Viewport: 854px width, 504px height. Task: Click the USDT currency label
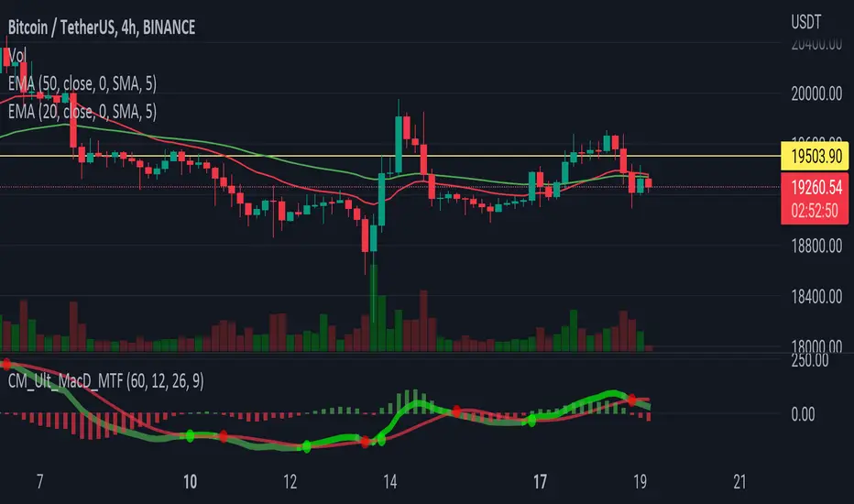[x=805, y=22]
